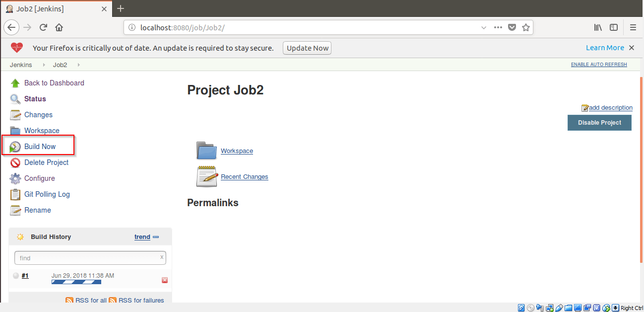
Task: Switch to the Job2 Jenkins tab
Action: (55, 8)
